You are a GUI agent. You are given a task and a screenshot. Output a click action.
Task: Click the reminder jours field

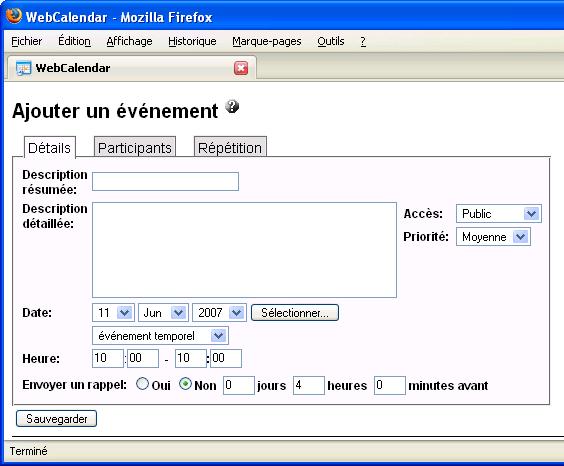click(239, 385)
